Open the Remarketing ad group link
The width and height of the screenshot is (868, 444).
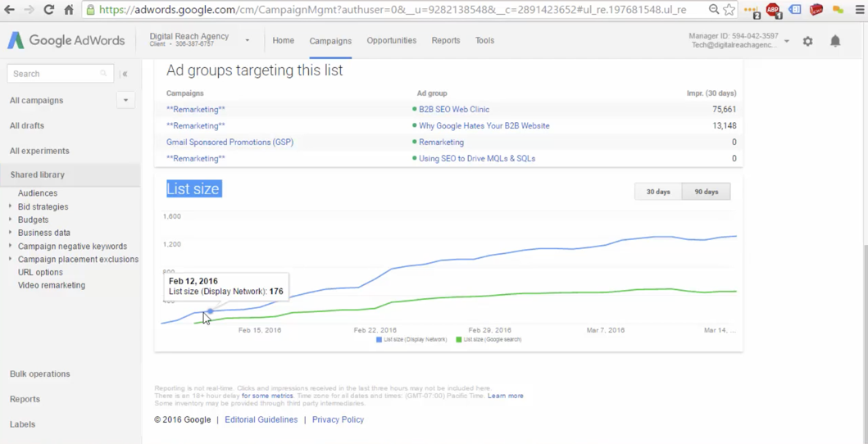click(x=441, y=142)
